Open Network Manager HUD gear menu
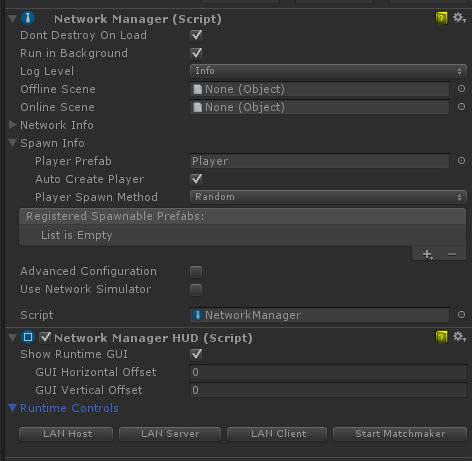Viewport: 472px width, 461px height. tap(459, 337)
